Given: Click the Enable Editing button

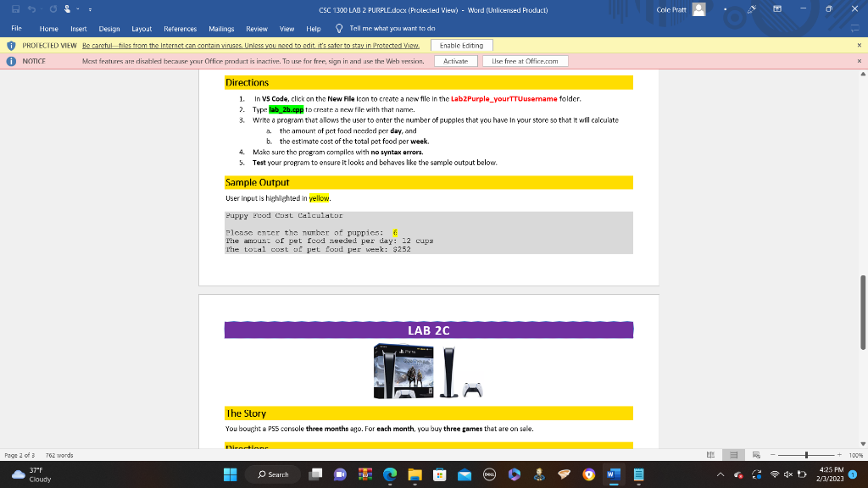Looking at the screenshot, I should coord(462,45).
